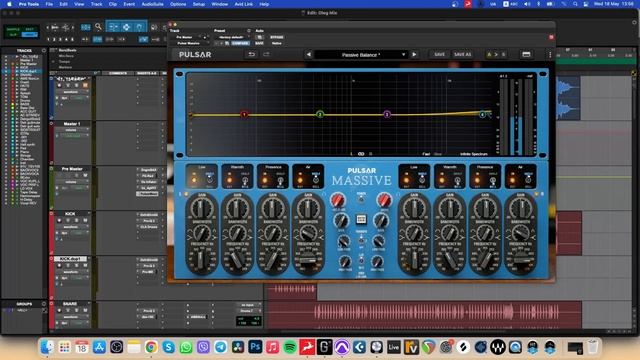Select R channel below the EQ graph
Image resolution: width=640 pixels, height=360 pixels.
click(371, 154)
